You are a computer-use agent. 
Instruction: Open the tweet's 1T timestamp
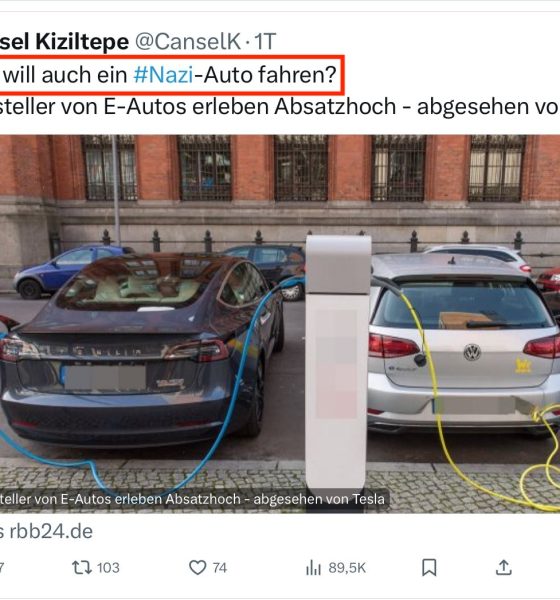(265, 41)
